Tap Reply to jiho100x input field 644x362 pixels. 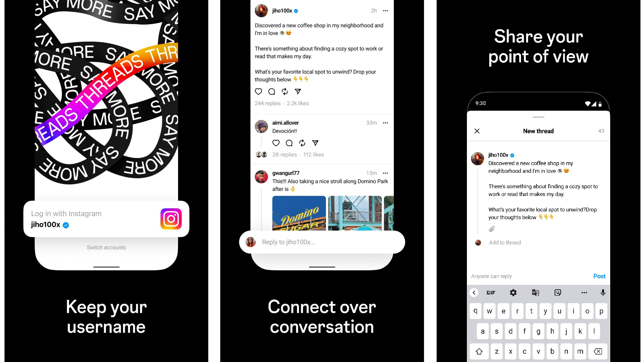322,242
